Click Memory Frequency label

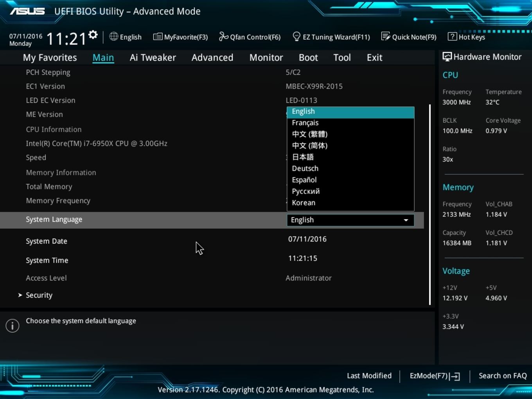point(58,201)
